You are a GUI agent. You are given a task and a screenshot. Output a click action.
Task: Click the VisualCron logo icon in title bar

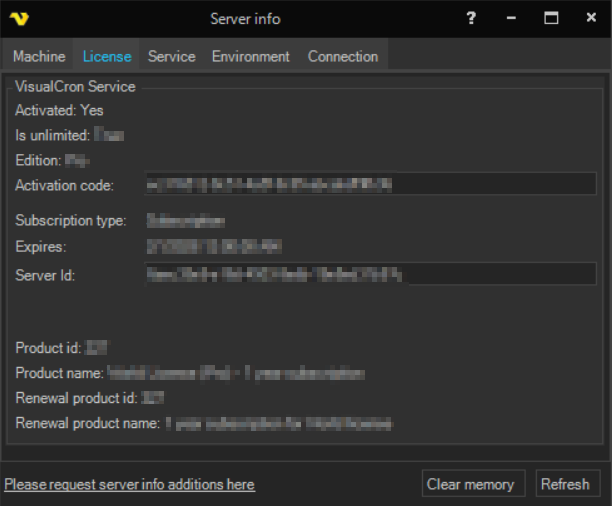[x=17, y=19]
